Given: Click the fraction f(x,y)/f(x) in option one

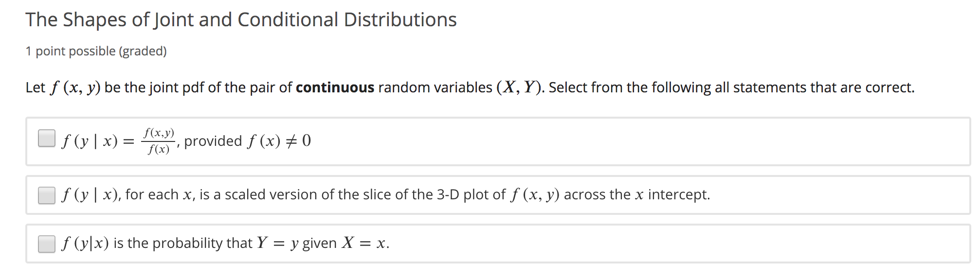Looking at the screenshot, I should [x=159, y=140].
